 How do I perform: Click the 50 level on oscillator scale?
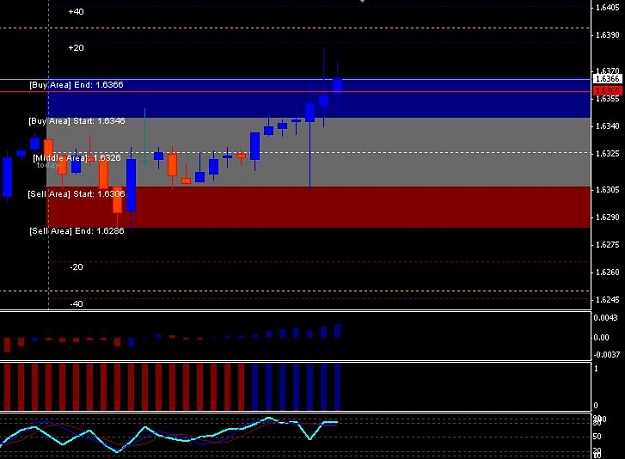point(597,436)
